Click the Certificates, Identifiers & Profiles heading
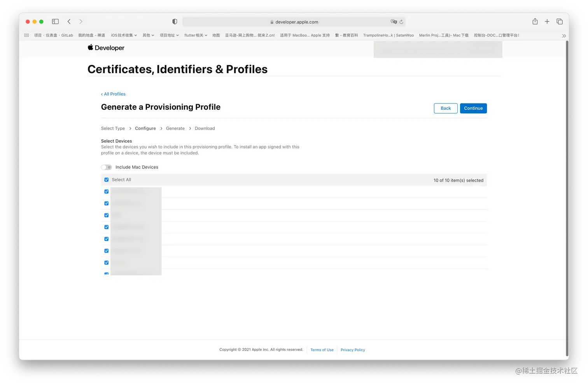This screenshot has height=385, width=588. coord(178,69)
